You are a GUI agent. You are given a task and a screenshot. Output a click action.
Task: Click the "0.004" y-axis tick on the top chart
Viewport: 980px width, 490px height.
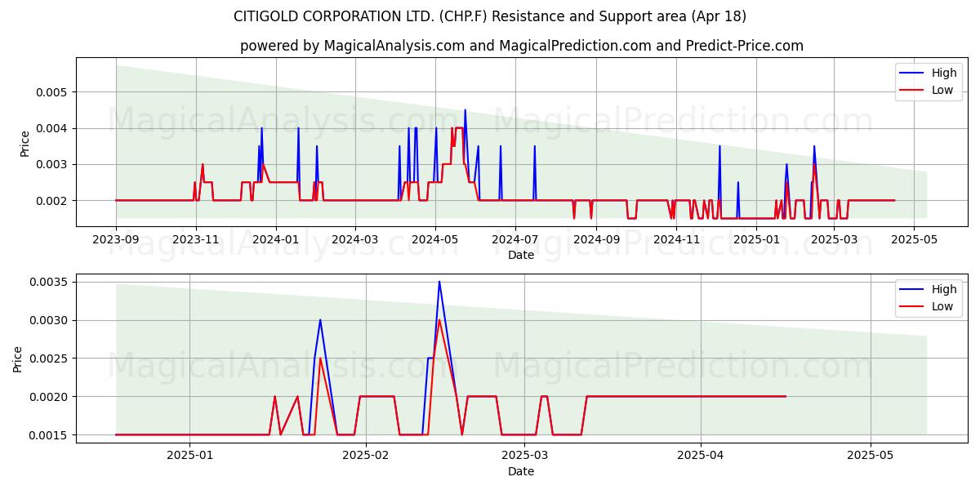[51, 128]
